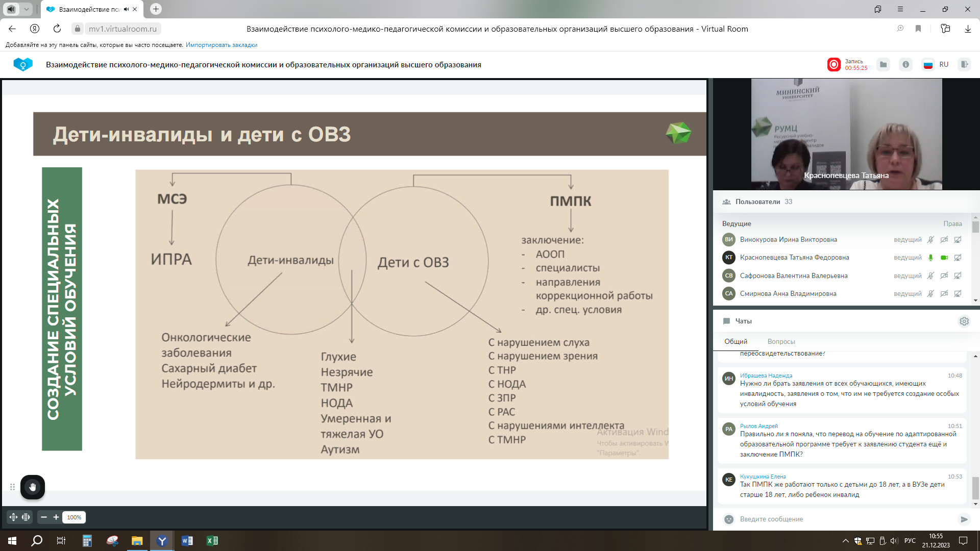The image size is (980, 551).
Task: Toggle screen sharing for Смирнова Анна Владимировна
Action: pyautogui.click(x=958, y=294)
